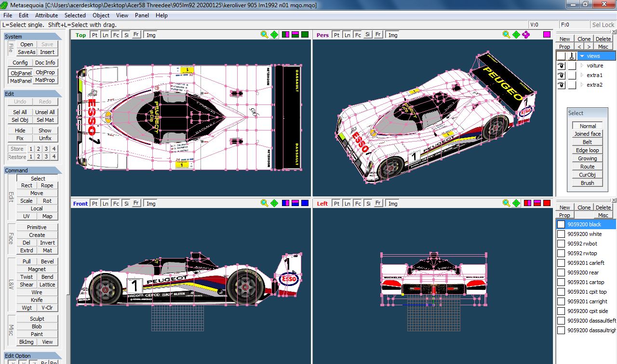Screen dimensions: 617x364
Task: Hide the extra1 object via eye icon
Action: click(561, 75)
